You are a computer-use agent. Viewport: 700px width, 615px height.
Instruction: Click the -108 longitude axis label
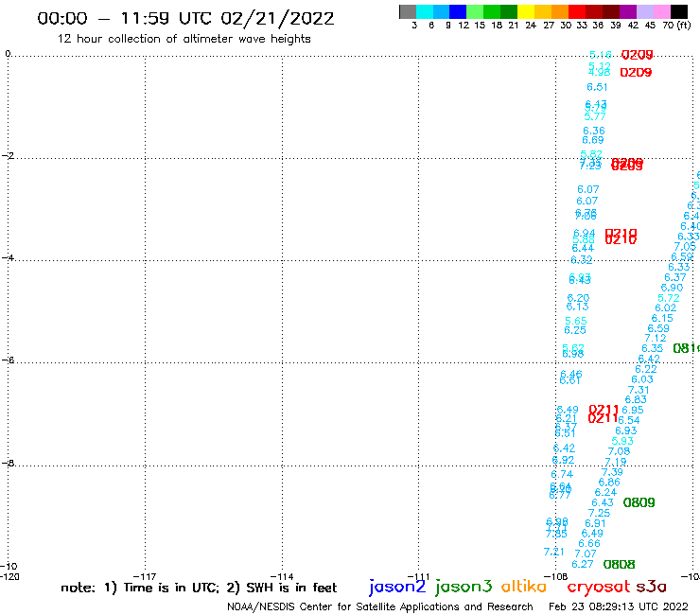pyautogui.click(x=555, y=576)
